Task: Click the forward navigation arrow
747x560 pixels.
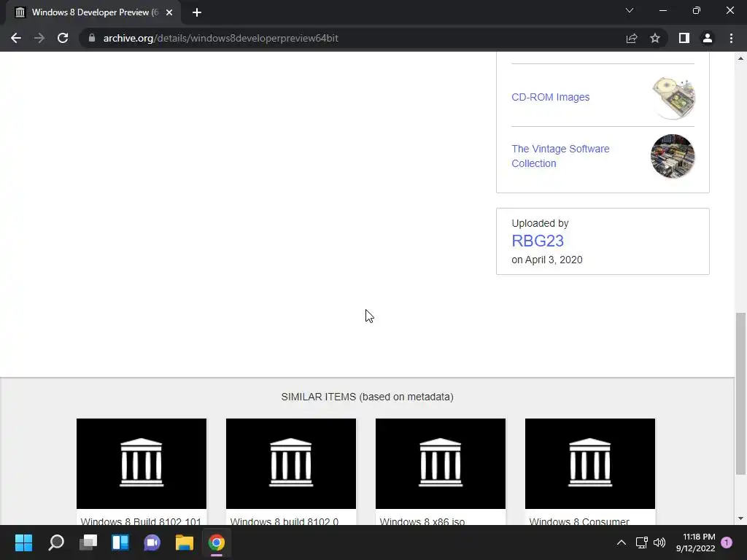Action: point(39,38)
